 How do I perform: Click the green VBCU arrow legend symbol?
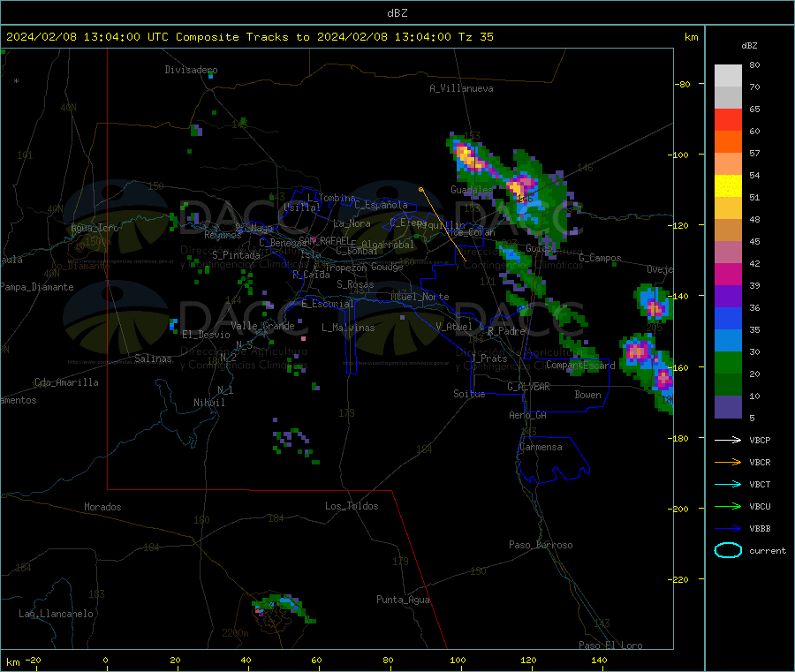pyautogui.click(x=728, y=506)
